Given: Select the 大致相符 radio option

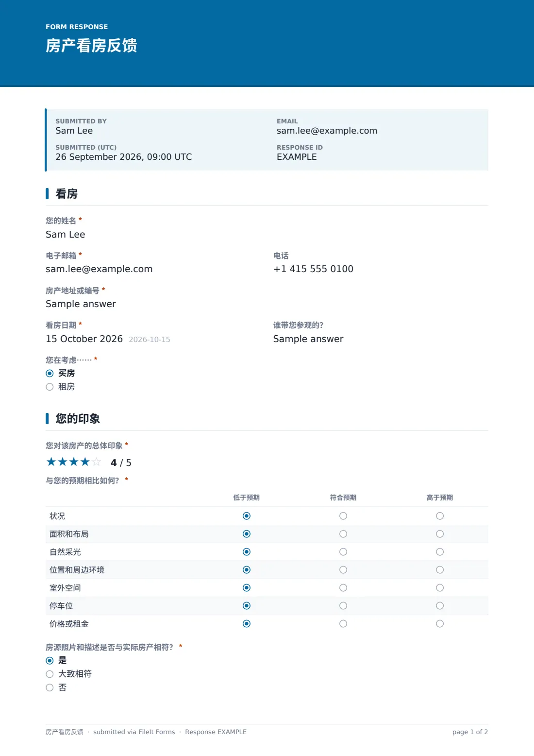Looking at the screenshot, I should tap(50, 674).
